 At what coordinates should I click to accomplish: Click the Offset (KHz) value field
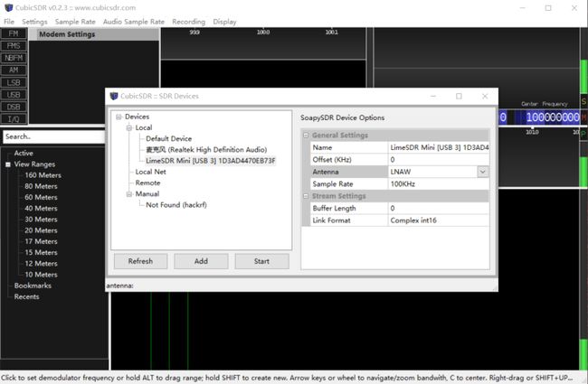point(439,160)
